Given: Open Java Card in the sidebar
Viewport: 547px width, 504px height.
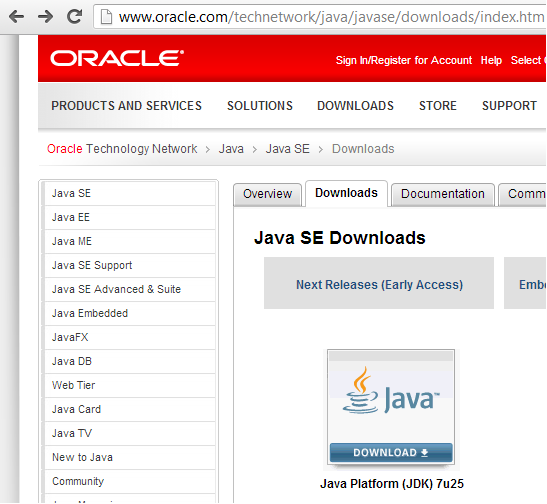Looking at the screenshot, I should (x=130, y=409).
